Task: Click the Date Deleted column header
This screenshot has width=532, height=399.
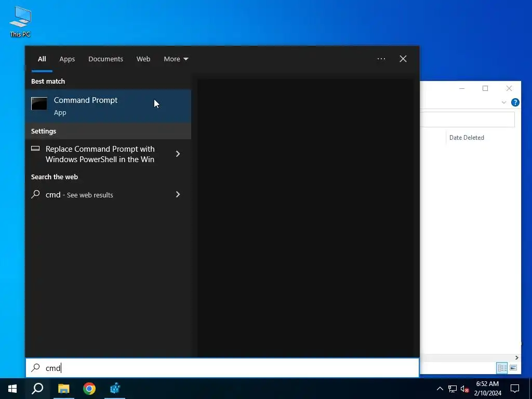Action: tap(467, 137)
